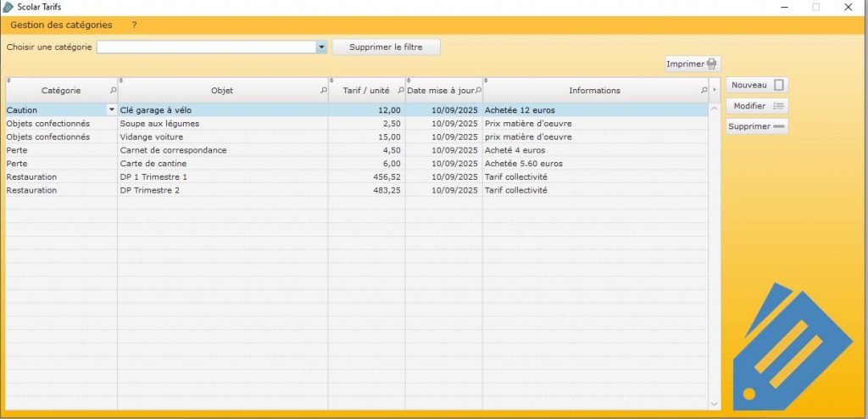Open the 'Choisir une catégorie' dropdown arrow
868x419 pixels.
321,47
